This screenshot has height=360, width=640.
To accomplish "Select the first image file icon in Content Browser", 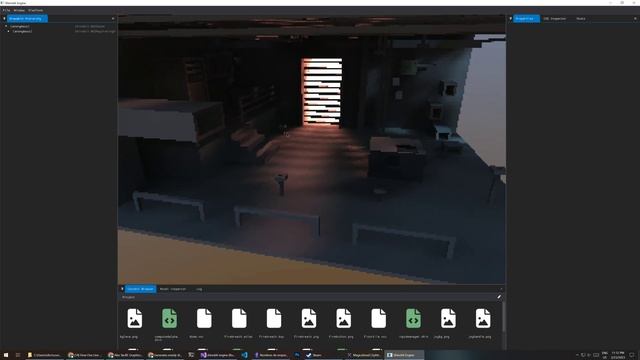I will tap(134, 318).
